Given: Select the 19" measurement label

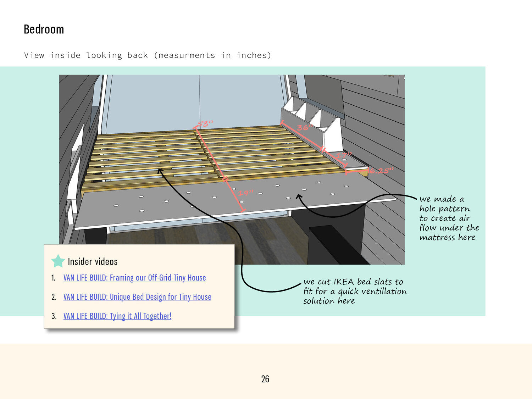Looking at the screenshot, I should click(x=245, y=193).
